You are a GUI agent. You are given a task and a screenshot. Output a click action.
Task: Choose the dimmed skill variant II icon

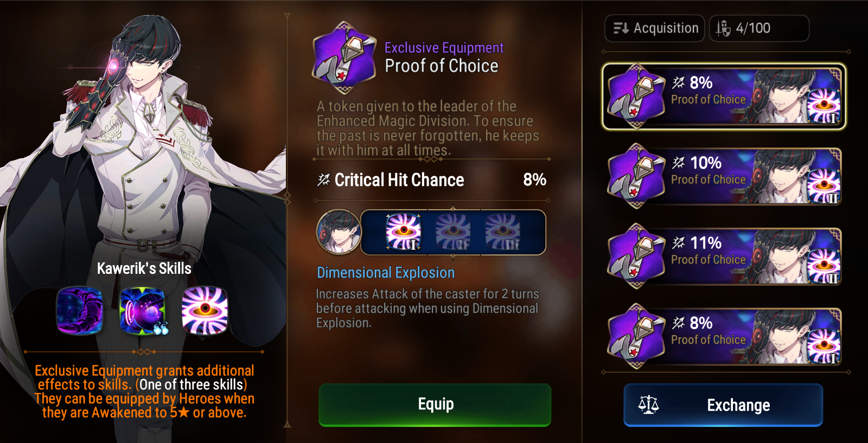[453, 232]
